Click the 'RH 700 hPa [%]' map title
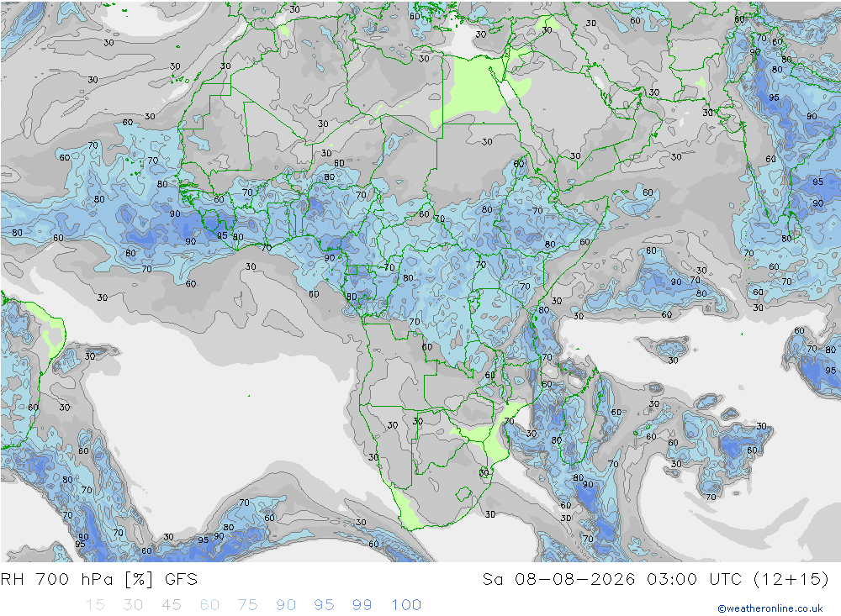The height and width of the screenshot is (616, 841). pyautogui.click(x=77, y=580)
